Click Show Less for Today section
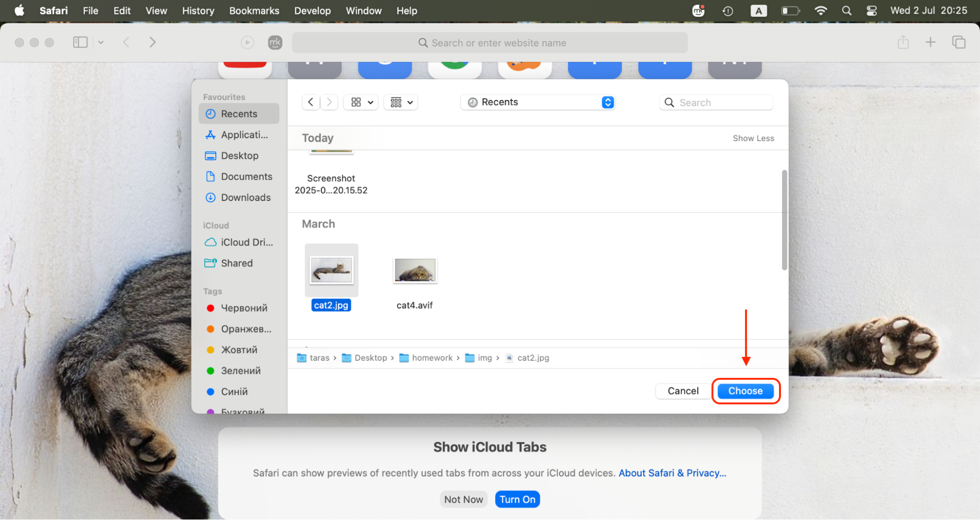 pos(753,138)
